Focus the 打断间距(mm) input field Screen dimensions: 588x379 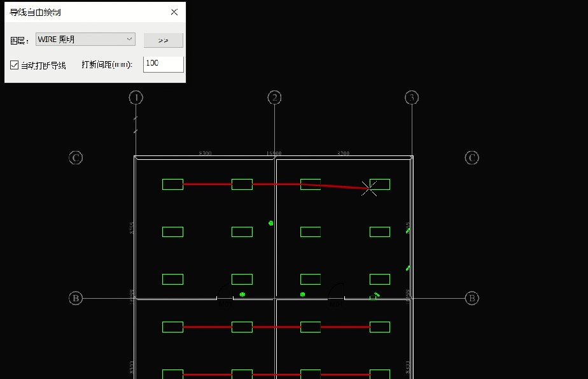164,64
